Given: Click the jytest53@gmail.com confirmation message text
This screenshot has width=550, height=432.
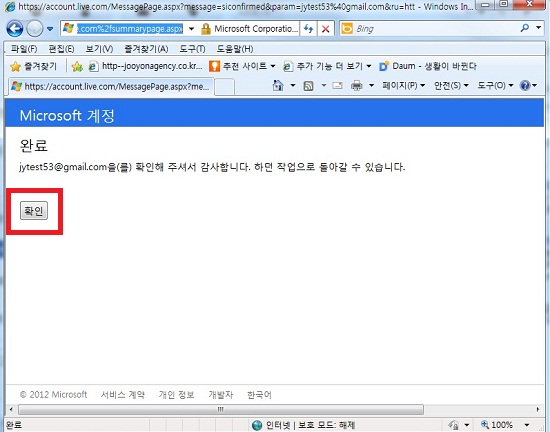Looking at the screenshot, I should point(212,167).
